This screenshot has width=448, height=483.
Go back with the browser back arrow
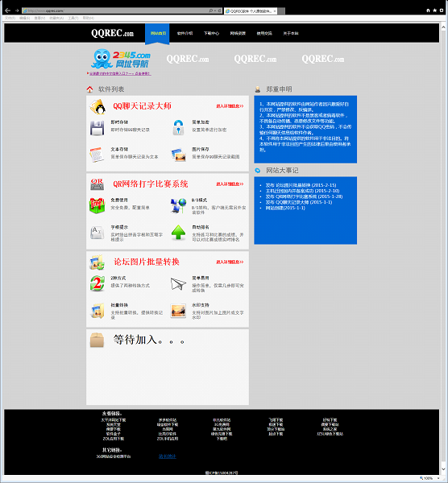point(7,10)
